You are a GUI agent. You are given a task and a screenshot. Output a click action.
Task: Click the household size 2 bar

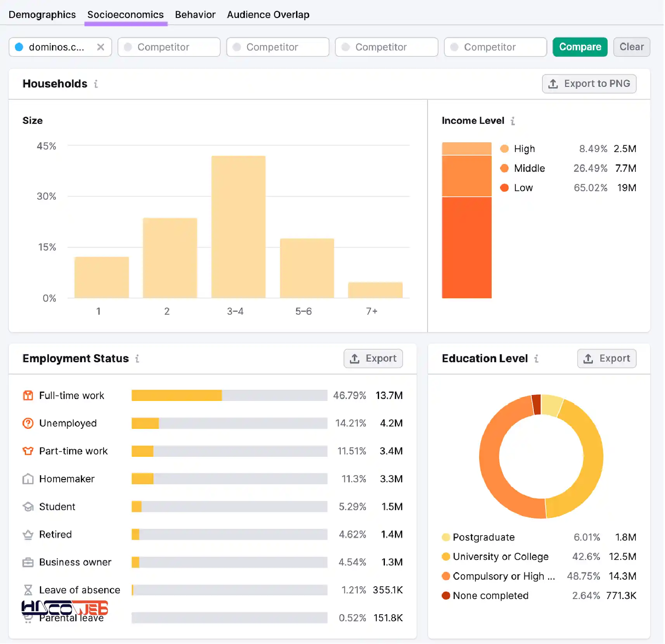coord(170,258)
